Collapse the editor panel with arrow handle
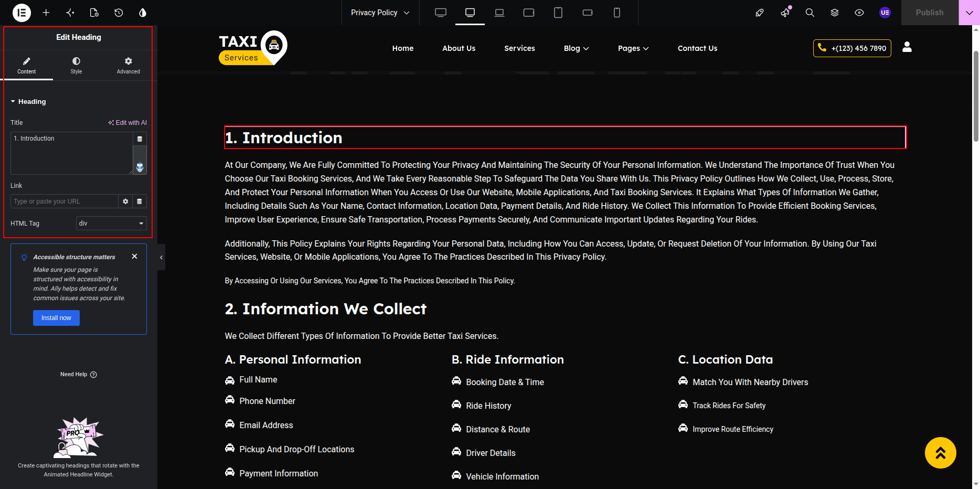The height and width of the screenshot is (489, 980). coord(161,257)
